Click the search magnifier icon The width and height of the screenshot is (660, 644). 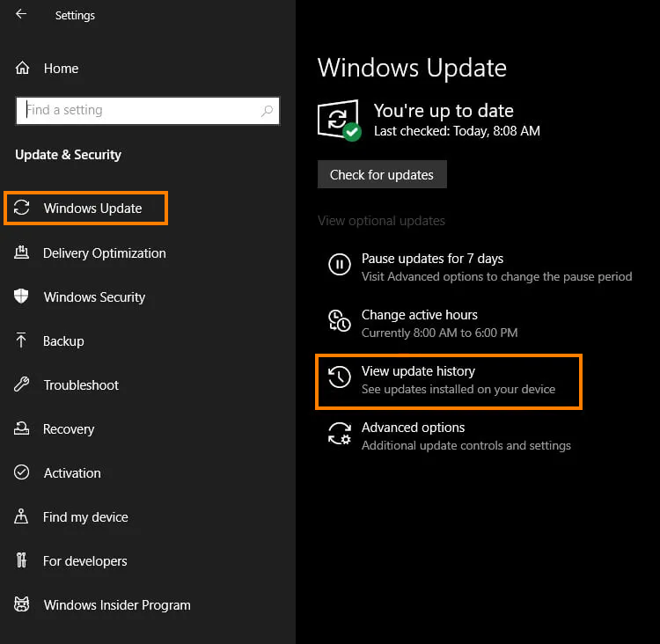(x=267, y=111)
